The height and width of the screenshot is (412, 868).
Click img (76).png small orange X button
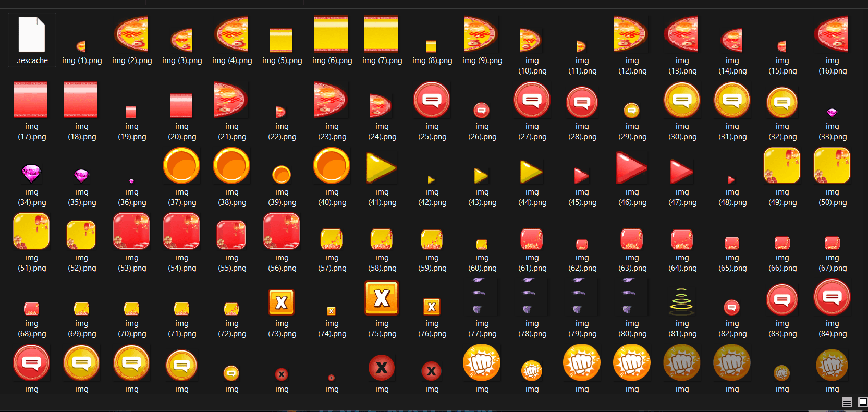432,307
